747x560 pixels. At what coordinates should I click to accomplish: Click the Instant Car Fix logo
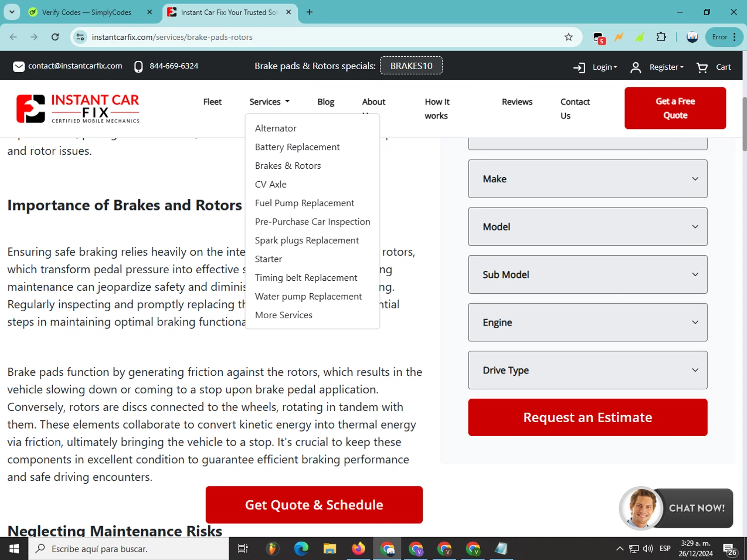pos(78,108)
